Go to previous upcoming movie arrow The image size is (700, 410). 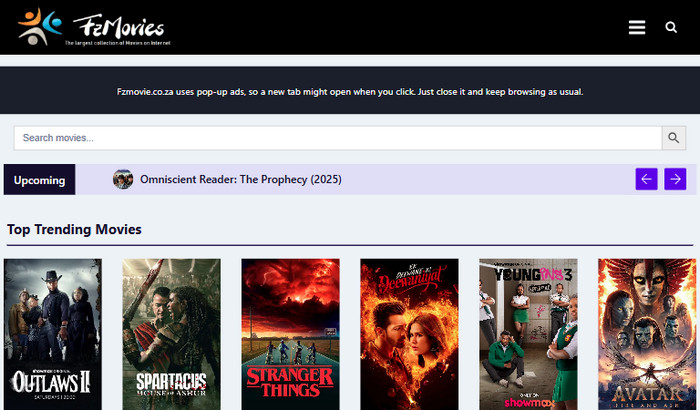[646, 179]
